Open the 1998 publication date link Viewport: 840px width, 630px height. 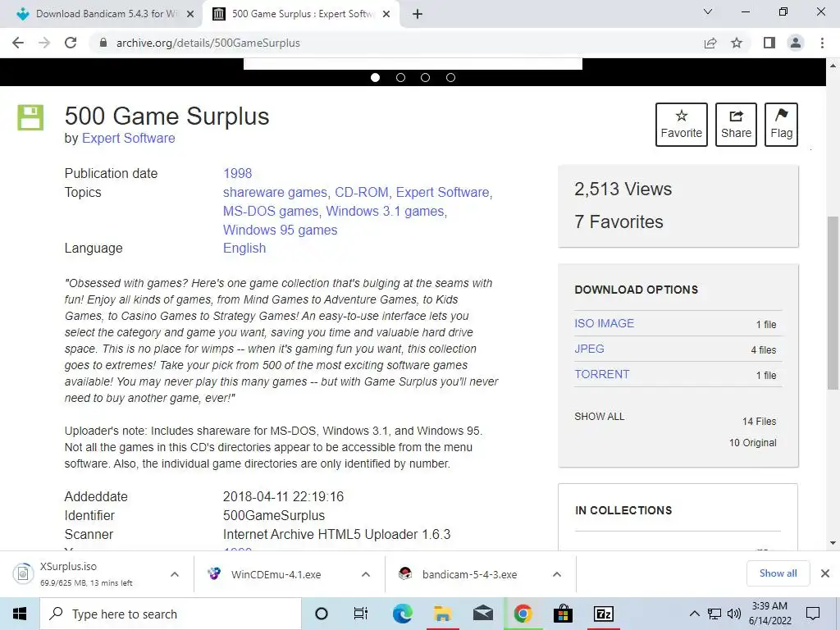point(237,174)
